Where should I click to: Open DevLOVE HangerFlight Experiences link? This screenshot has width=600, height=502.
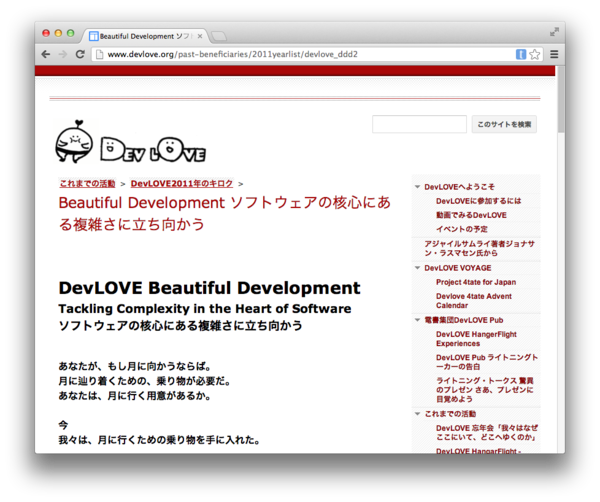[476, 339]
